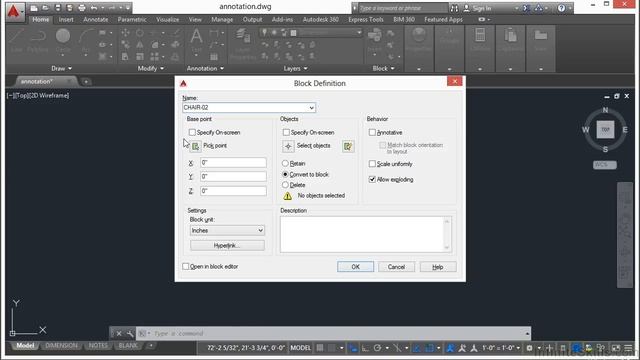Switch to the View ribbon tab
Screen dimensions: 640x360
click(x=195, y=19)
